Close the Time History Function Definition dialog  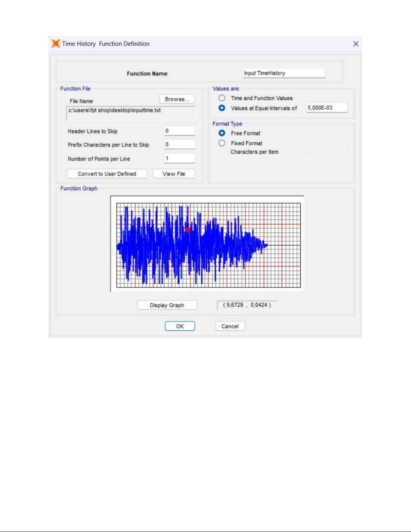[356, 44]
